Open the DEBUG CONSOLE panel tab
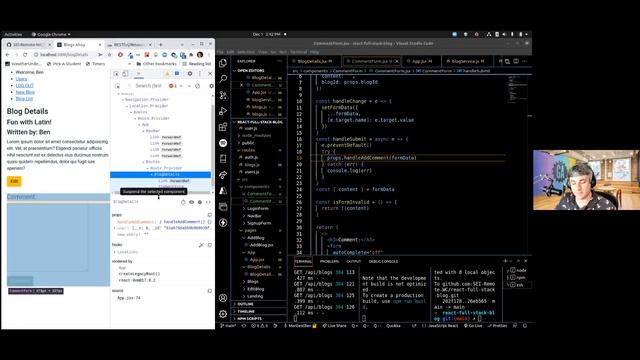 (x=383, y=261)
